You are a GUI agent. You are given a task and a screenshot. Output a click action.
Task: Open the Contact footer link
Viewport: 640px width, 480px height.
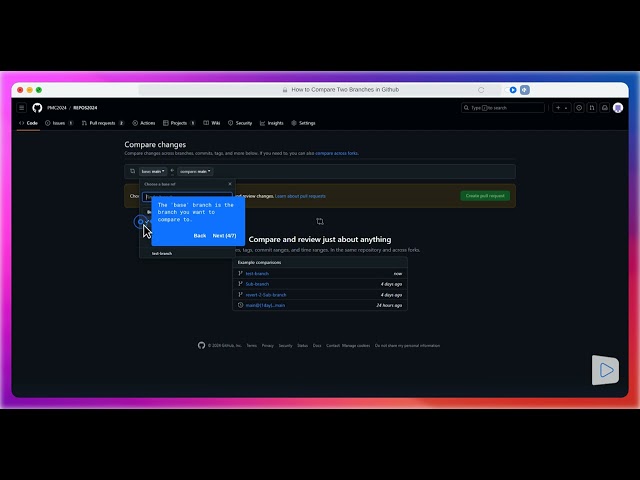click(x=333, y=346)
